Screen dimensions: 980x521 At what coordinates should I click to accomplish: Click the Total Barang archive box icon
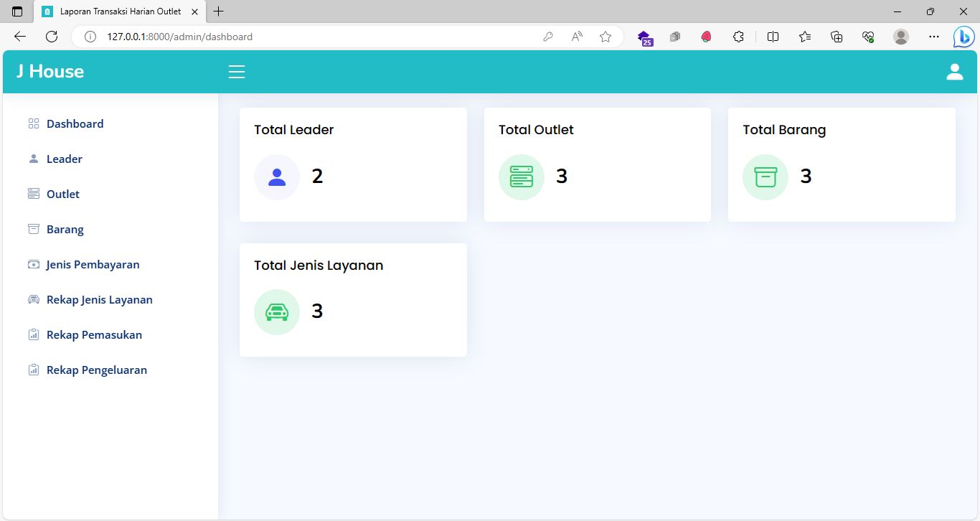[x=765, y=177]
